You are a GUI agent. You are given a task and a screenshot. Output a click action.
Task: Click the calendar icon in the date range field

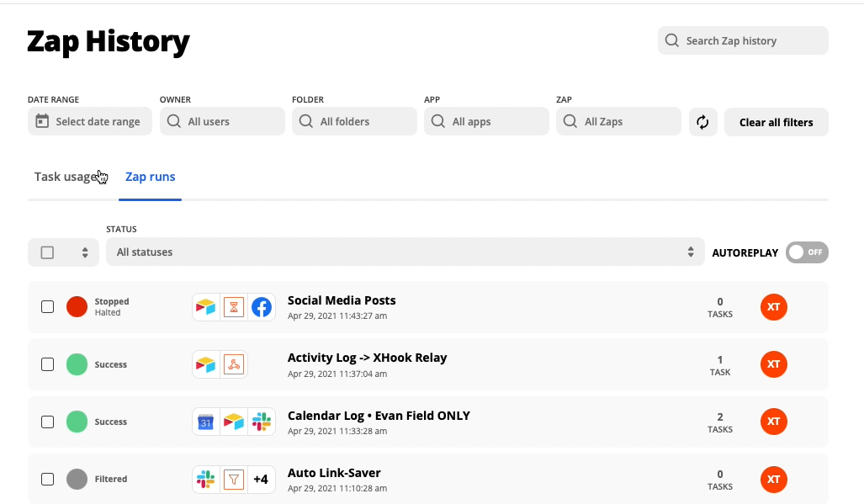click(42, 121)
